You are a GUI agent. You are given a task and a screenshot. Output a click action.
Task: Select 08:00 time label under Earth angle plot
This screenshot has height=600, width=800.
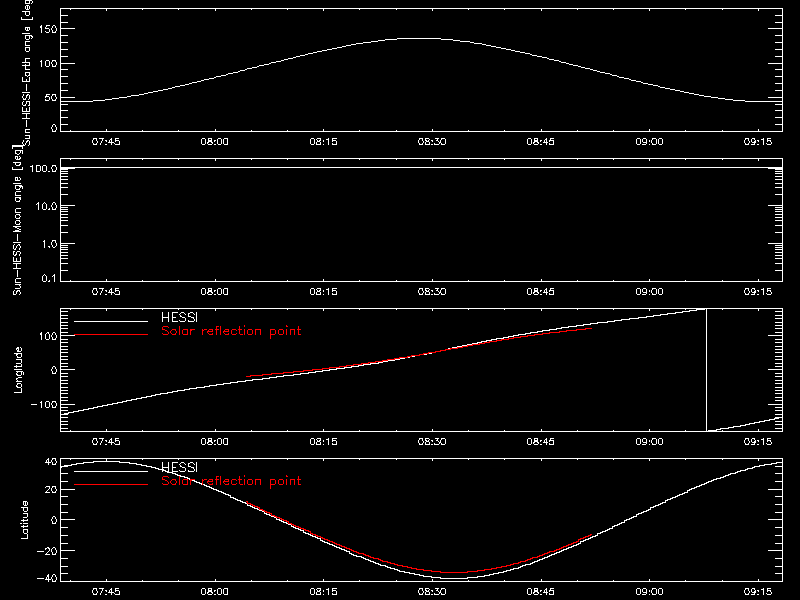click(214, 142)
